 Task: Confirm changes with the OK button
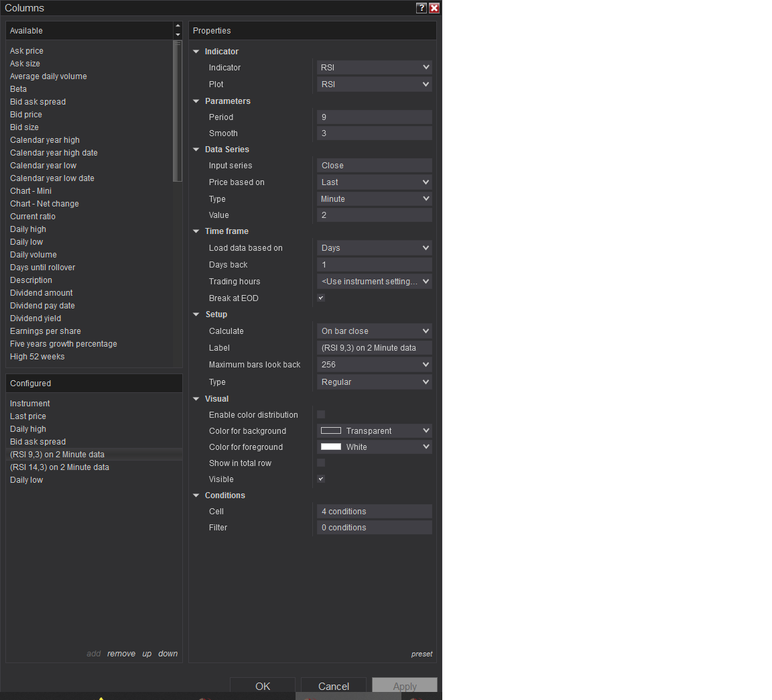coord(262,686)
